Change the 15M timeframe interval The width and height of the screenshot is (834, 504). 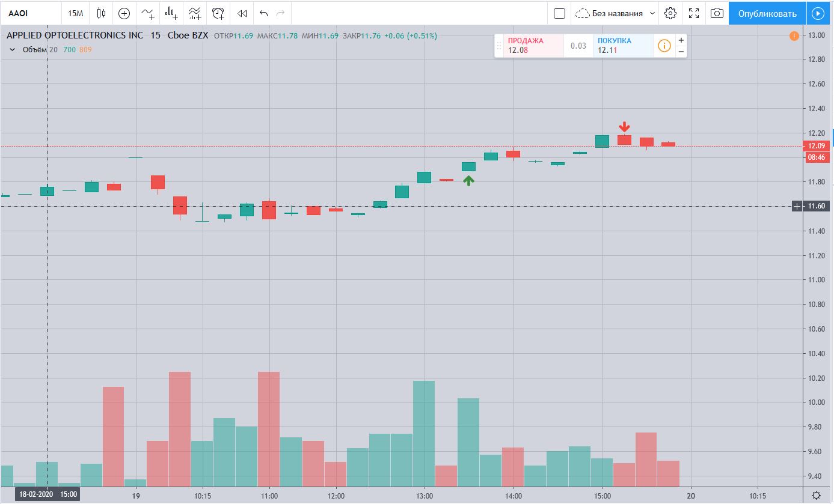[76, 13]
